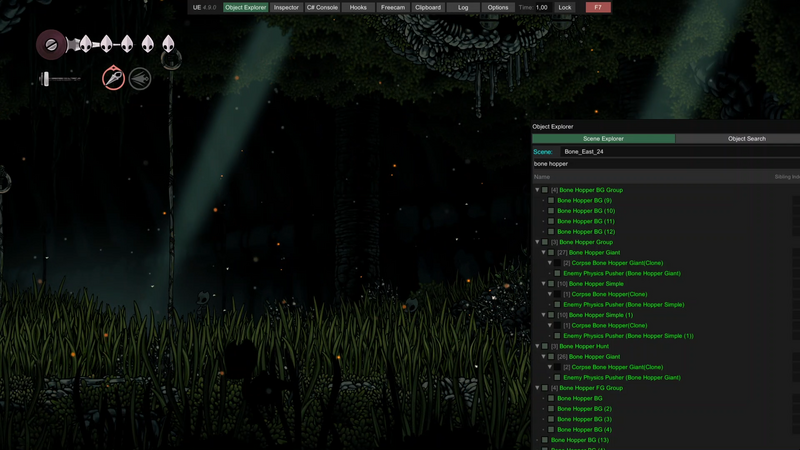Click the first health mask icon
This screenshot has width=800, height=450.
point(86,44)
